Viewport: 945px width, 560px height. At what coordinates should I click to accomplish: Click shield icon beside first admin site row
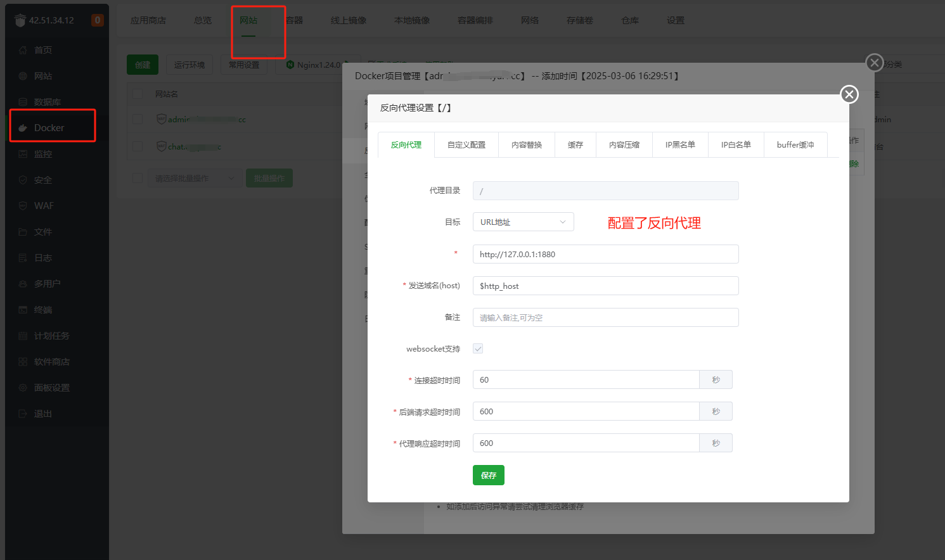click(x=161, y=119)
